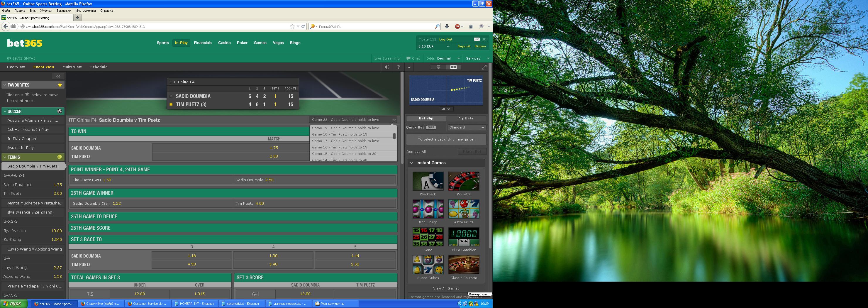Switch to the single-monitor layout icon
This screenshot has height=308, width=868.
[438, 67]
